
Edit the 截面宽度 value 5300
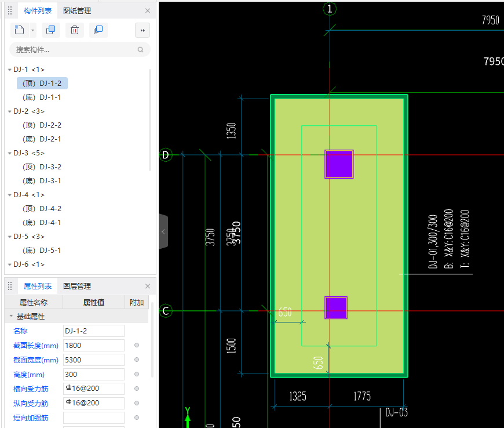[94, 360]
